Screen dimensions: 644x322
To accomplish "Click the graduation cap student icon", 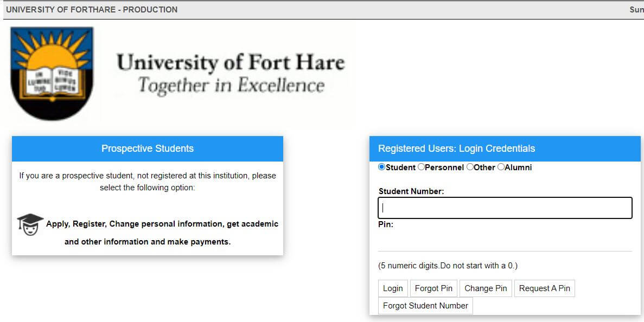I will pos(30,224).
